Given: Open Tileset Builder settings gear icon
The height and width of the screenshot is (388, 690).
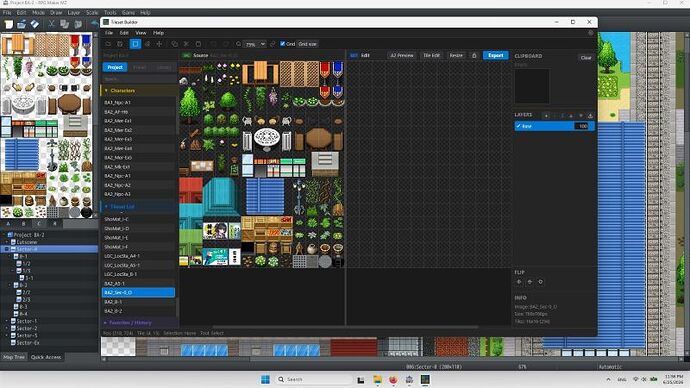Looking at the screenshot, I should coord(591,33).
